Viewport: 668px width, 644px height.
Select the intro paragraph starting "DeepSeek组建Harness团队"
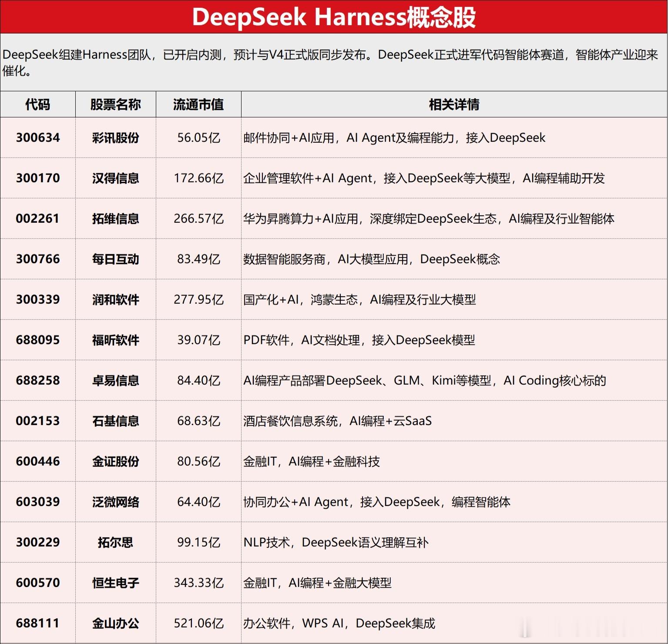tap(330, 63)
